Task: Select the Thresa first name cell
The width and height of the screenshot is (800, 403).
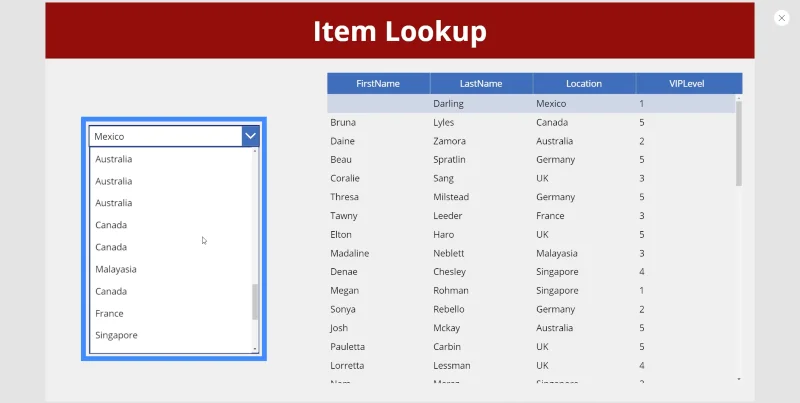Action: [344, 197]
